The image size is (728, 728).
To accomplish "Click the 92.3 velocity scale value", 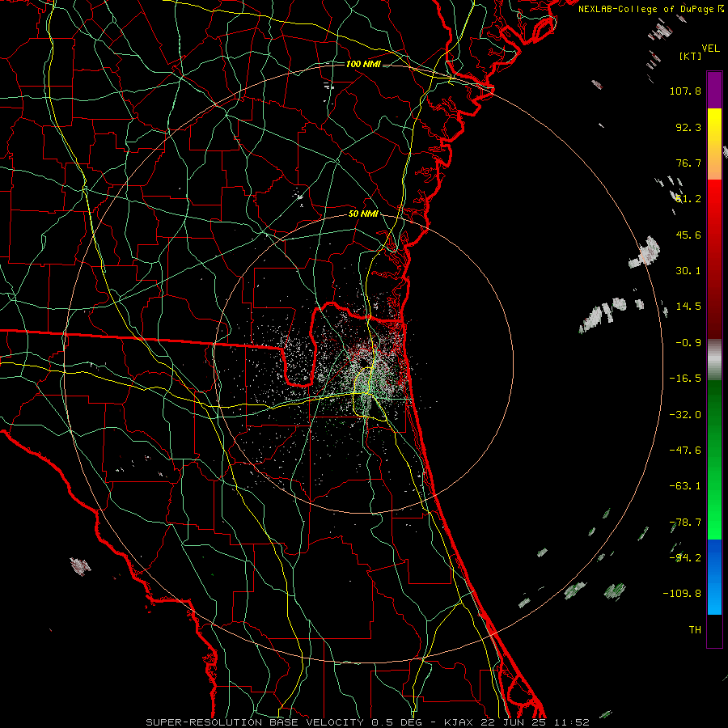I will pos(688,127).
